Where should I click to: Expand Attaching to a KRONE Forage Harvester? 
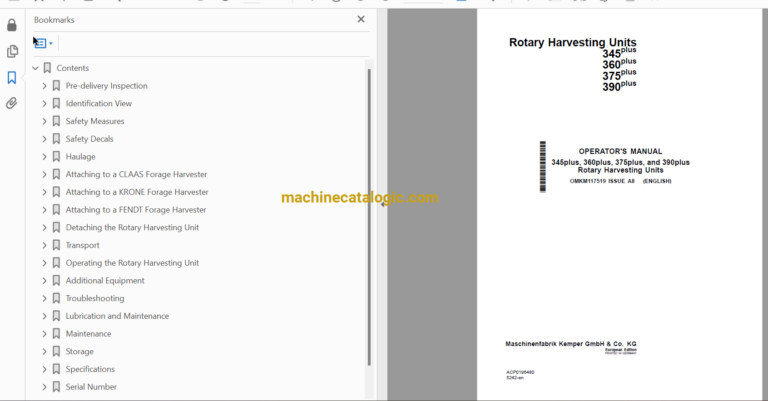[45, 192]
